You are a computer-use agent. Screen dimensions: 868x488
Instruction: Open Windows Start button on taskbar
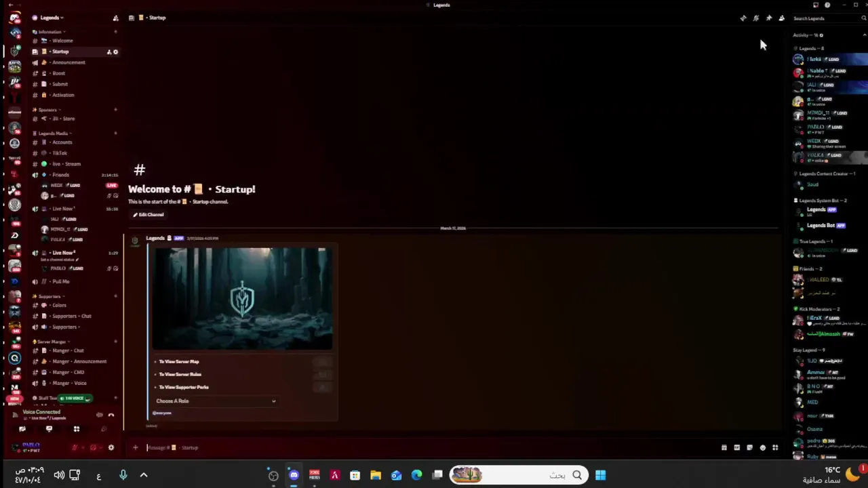coord(600,475)
